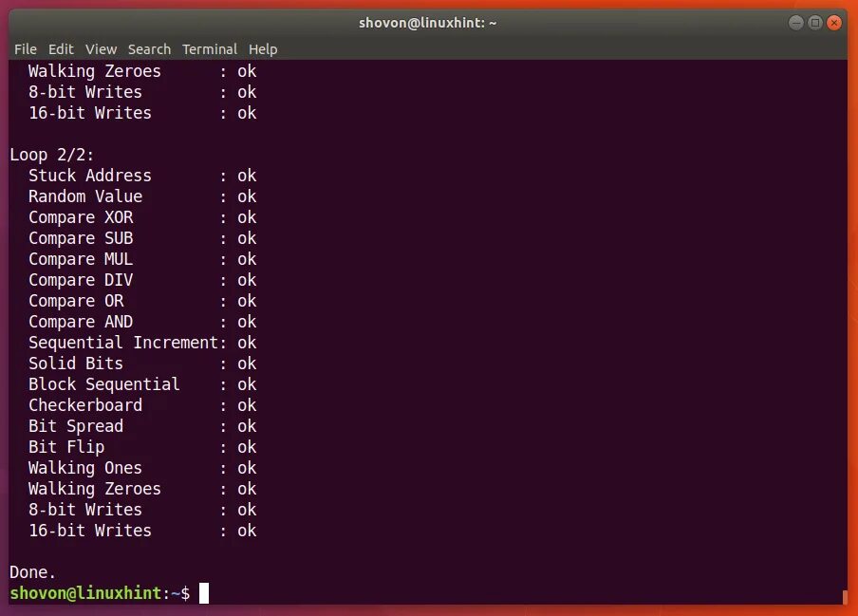Click the 'Checkerboard' test line
This screenshot has width=858, height=616.
pyautogui.click(x=142, y=405)
